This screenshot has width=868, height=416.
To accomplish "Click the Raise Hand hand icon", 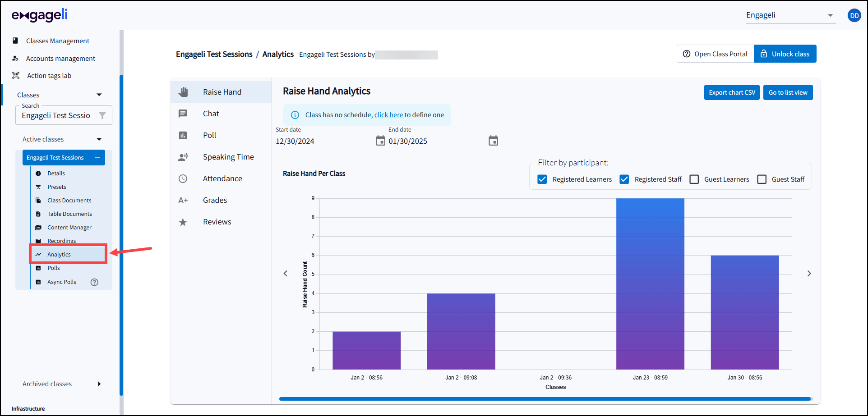I will pos(183,92).
